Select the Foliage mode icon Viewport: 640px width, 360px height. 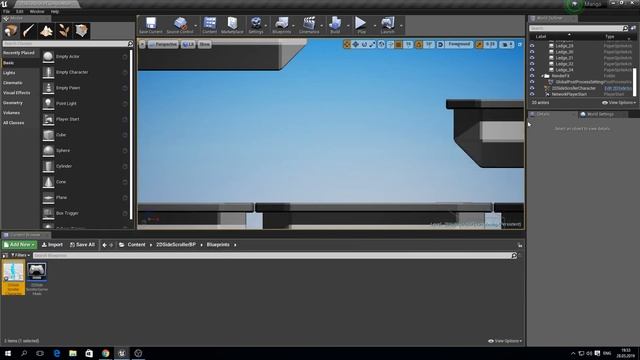click(64, 31)
